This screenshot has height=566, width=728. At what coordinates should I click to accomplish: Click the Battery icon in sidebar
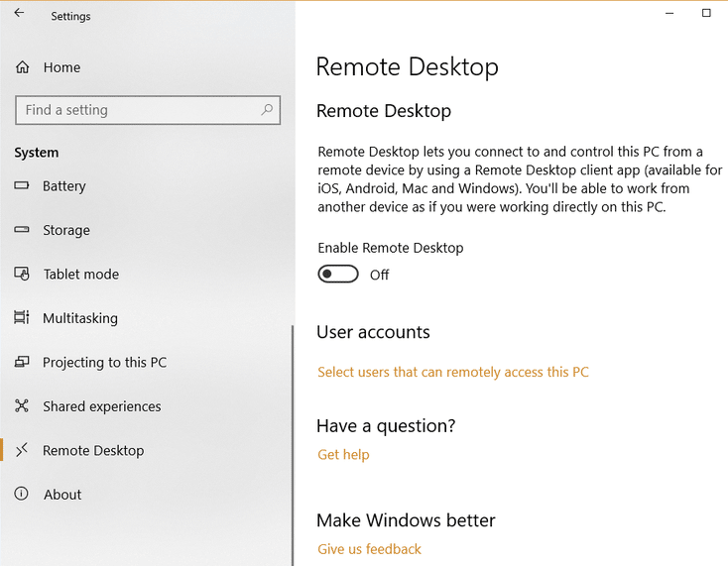tap(22, 185)
